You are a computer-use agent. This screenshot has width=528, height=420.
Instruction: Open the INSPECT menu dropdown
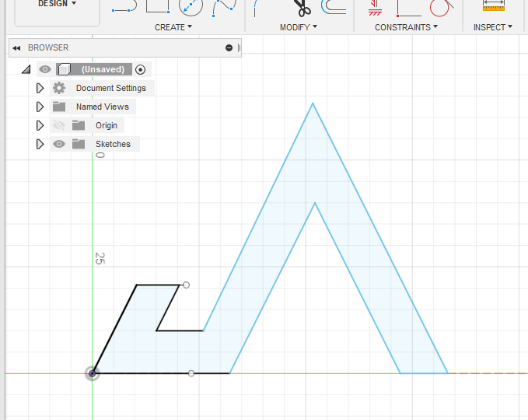click(x=493, y=27)
